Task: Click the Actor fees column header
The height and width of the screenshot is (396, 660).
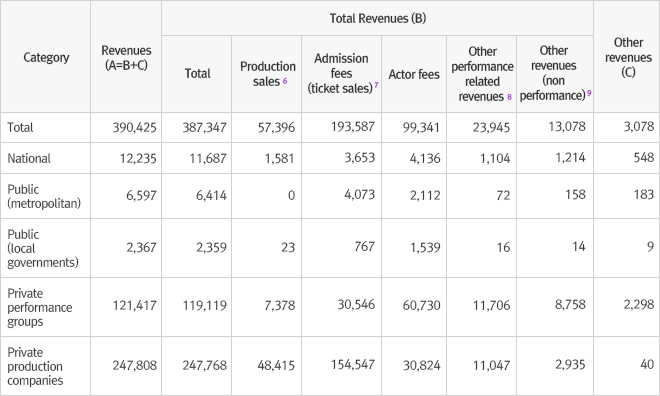Action: click(x=414, y=74)
